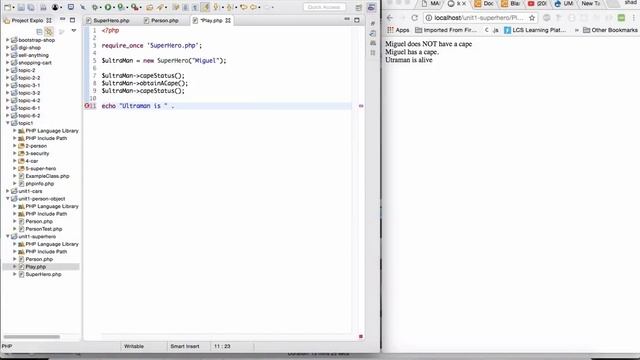Click the Chrome address bar
The image size is (640, 360).
480,18
